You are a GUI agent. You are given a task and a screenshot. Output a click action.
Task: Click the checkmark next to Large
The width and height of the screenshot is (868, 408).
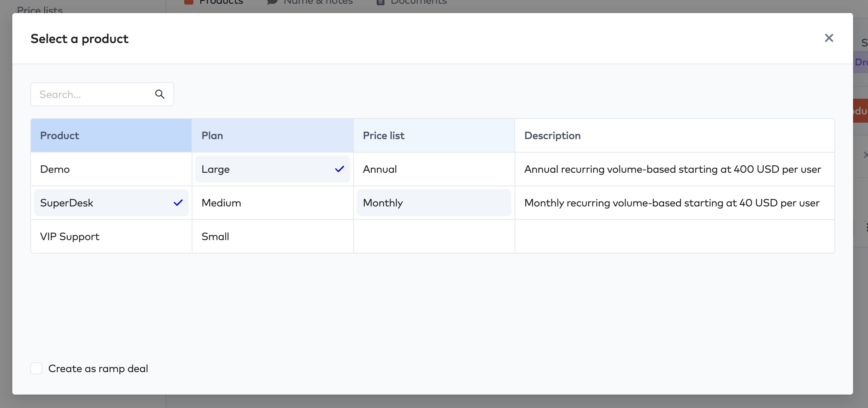[340, 169]
